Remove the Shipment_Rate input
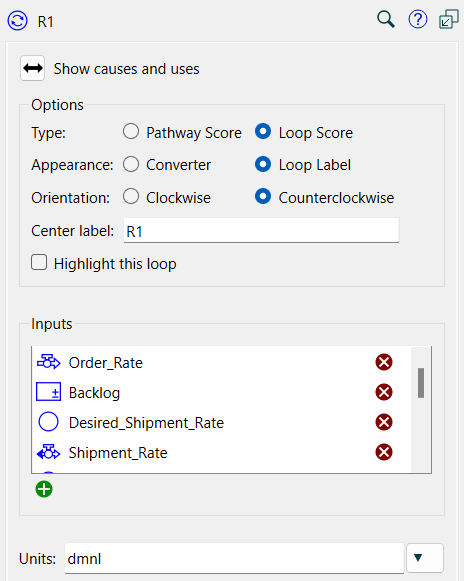 pos(384,452)
